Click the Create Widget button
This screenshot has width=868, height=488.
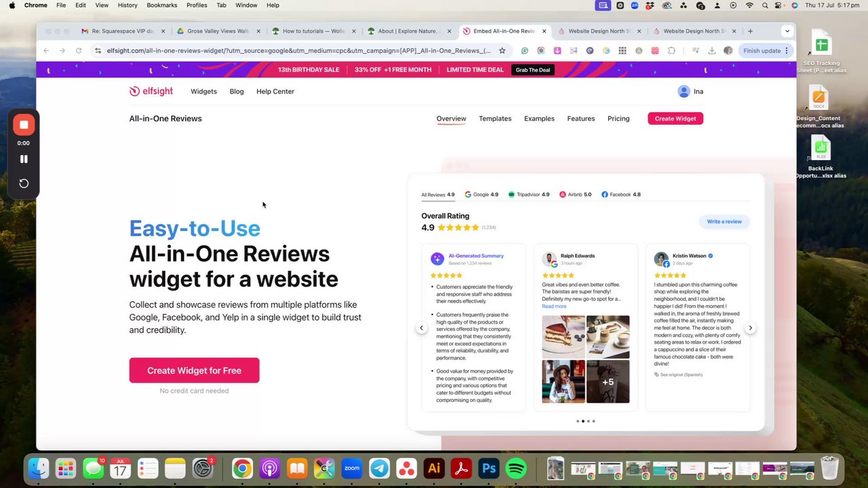(x=675, y=119)
